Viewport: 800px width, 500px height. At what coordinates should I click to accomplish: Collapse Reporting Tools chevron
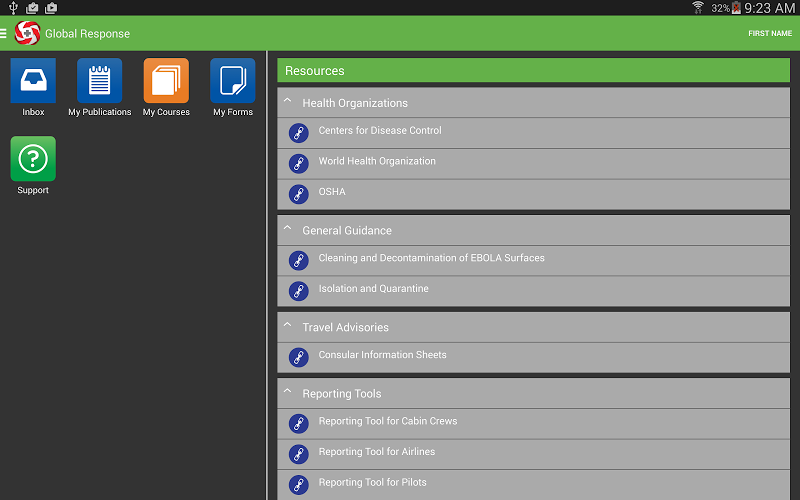(x=287, y=391)
